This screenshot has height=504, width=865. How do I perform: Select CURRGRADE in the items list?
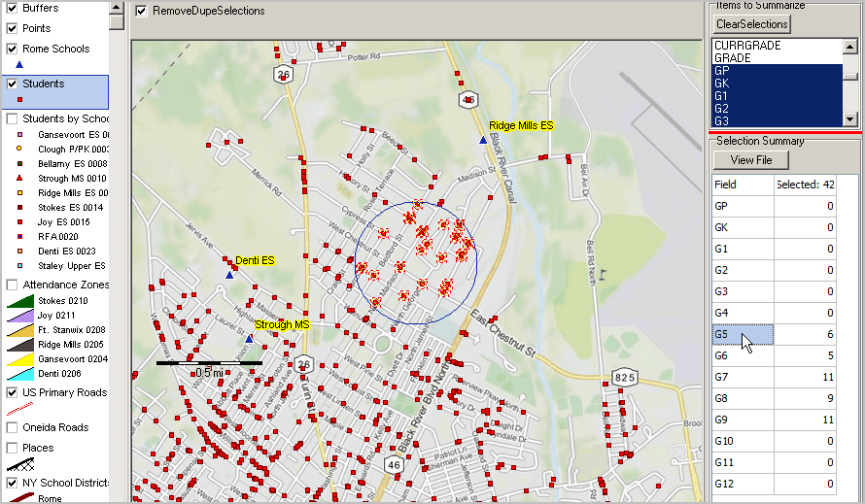click(747, 46)
